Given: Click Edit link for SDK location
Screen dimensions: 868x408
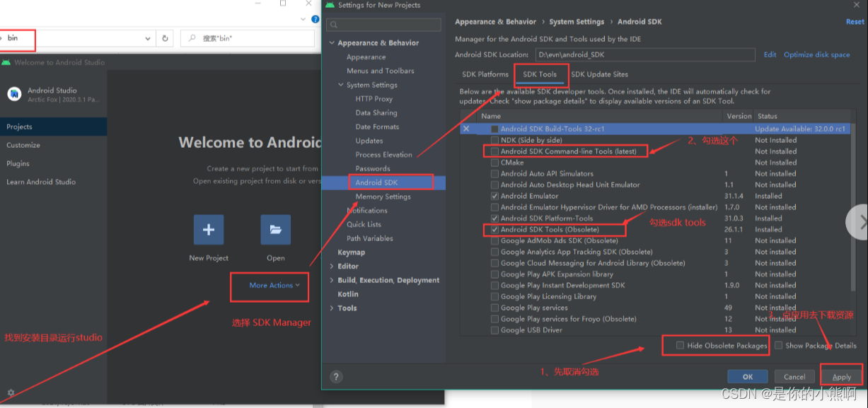Looking at the screenshot, I should coord(770,54).
